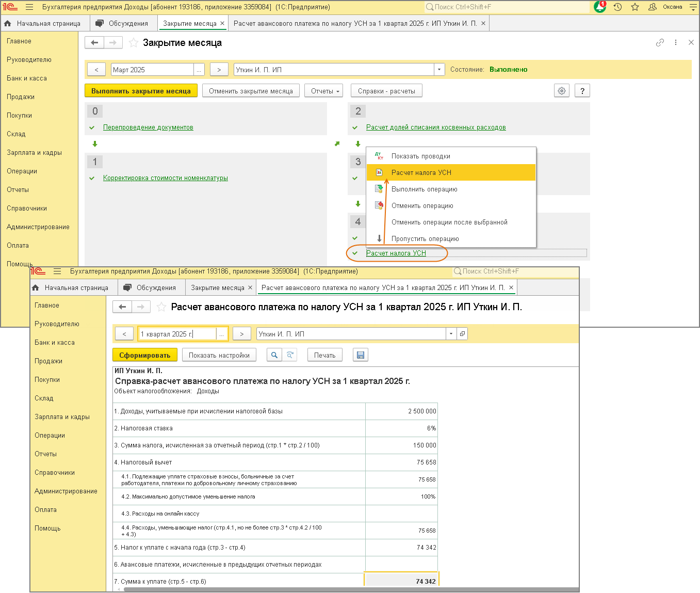Image resolution: width=700 pixels, height=593 pixels.
Task: Choose Расчет налога УСН in the context menu
Action: [451, 172]
